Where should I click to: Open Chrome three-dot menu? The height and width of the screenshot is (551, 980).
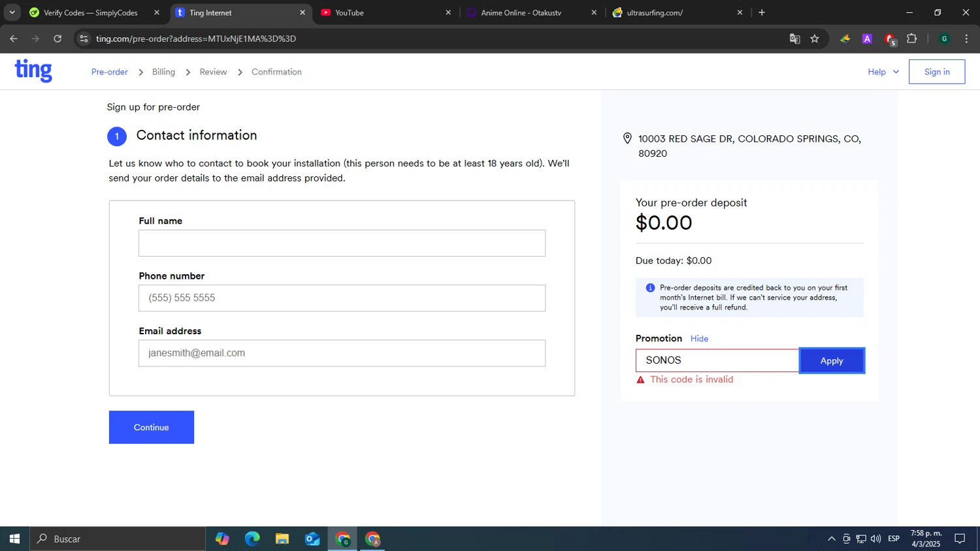[966, 39]
